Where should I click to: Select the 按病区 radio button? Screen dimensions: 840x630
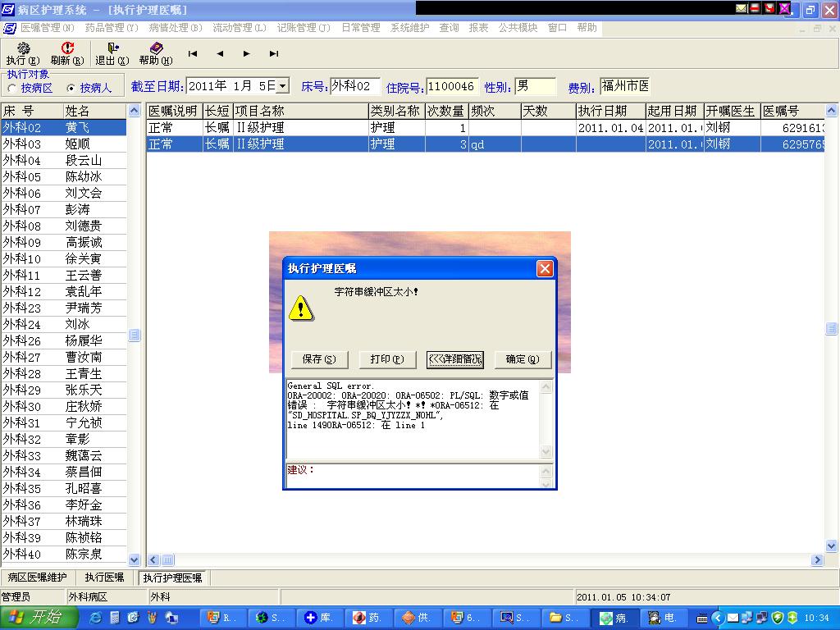pyautogui.click(x=11, y=89)
